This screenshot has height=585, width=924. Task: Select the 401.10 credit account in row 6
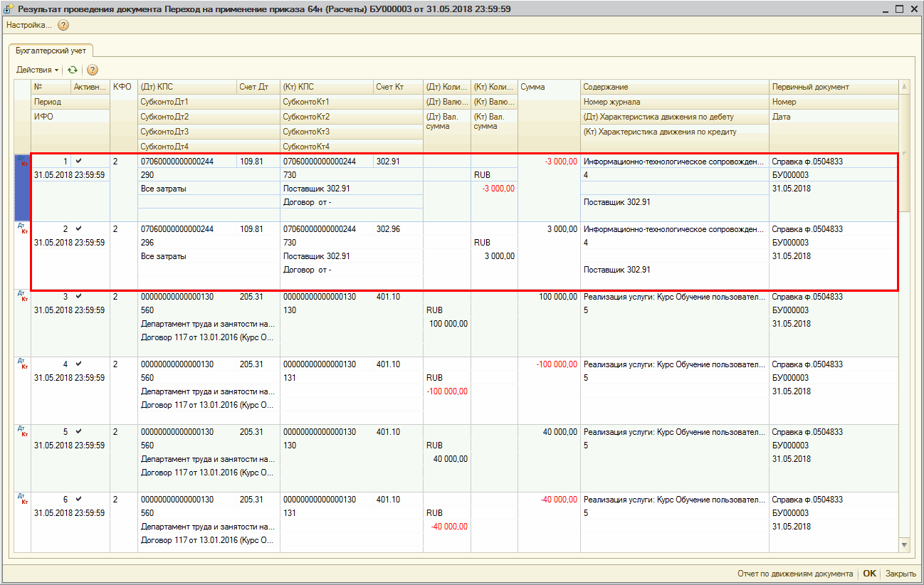399,500
